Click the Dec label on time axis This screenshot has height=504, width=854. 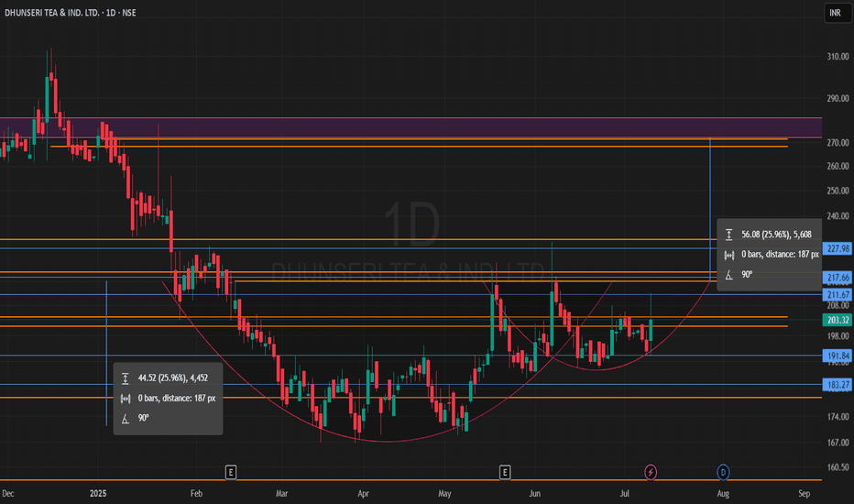pos(7,493)
